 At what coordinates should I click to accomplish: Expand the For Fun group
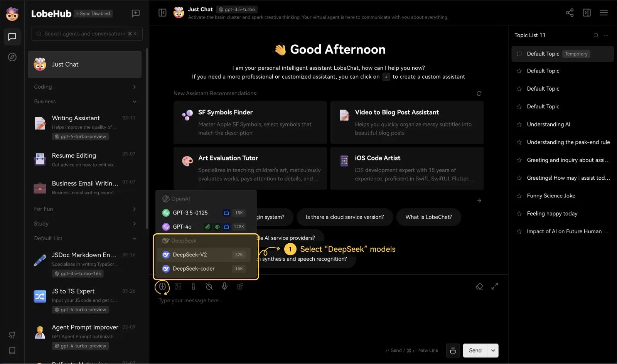coord(85,209)
